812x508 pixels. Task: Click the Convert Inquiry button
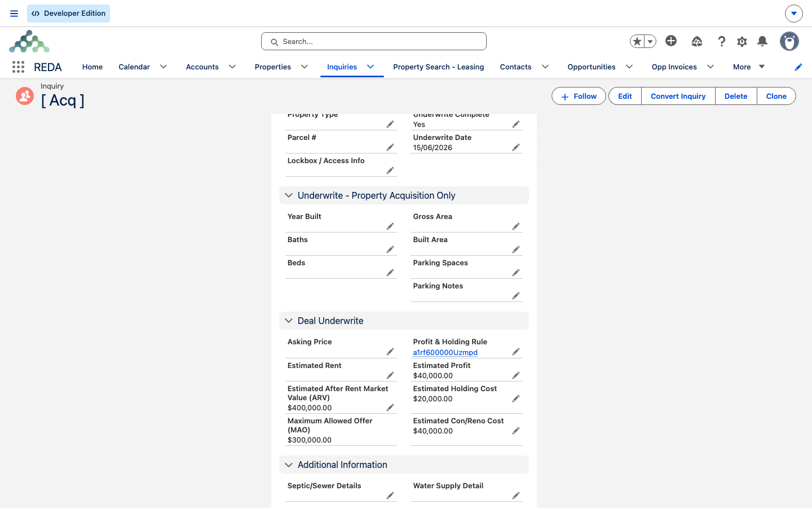tap(678, 96)
